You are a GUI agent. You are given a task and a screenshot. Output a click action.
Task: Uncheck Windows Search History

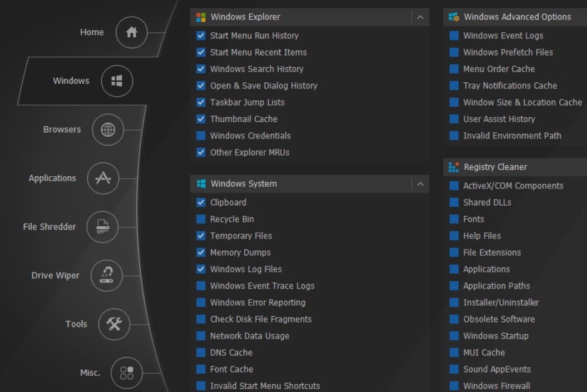[201, 69]
